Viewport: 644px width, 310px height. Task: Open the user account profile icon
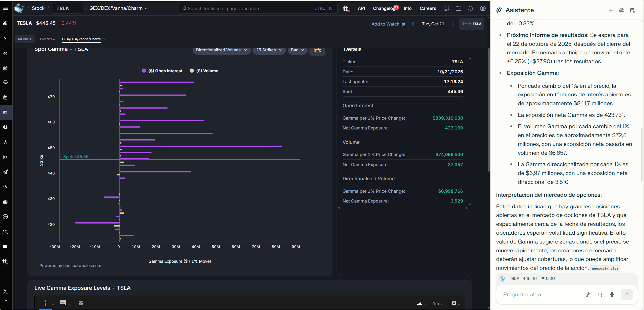pos(483,8)
